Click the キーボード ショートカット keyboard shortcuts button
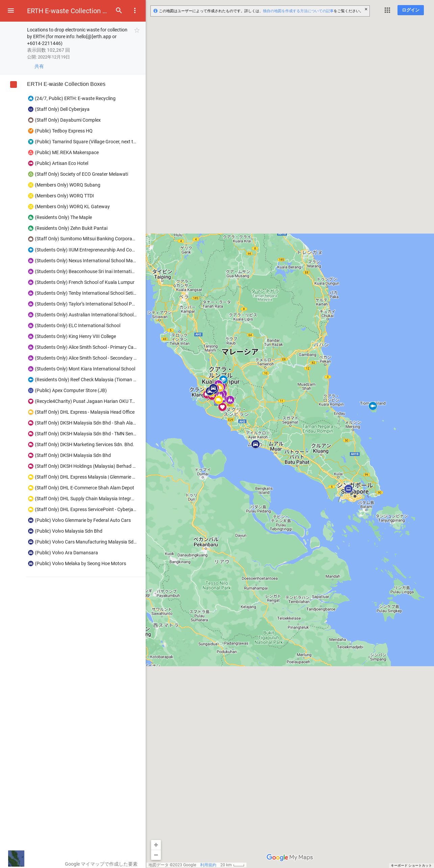The image size is (434, 868). (411, 866)
